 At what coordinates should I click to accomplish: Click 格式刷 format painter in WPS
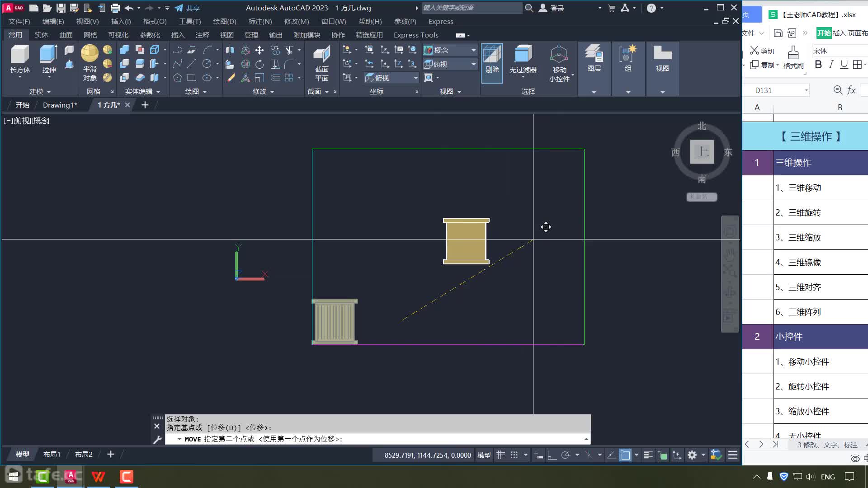(793, 57)
